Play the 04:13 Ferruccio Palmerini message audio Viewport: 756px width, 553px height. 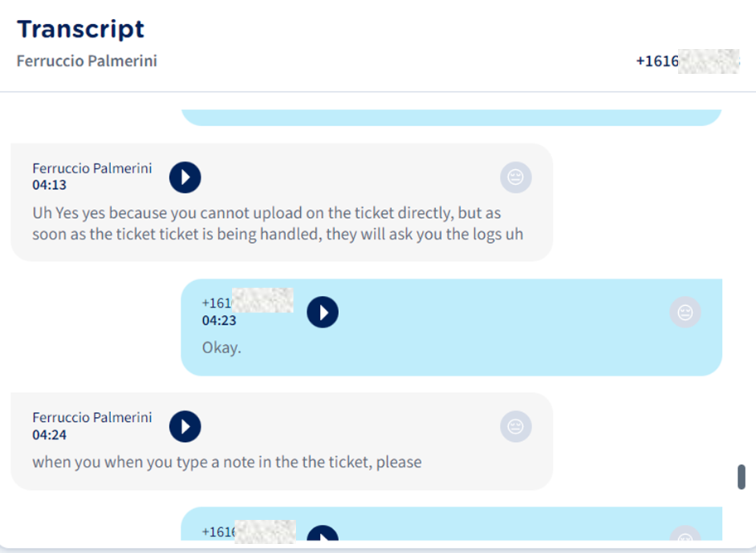point(185,177)
